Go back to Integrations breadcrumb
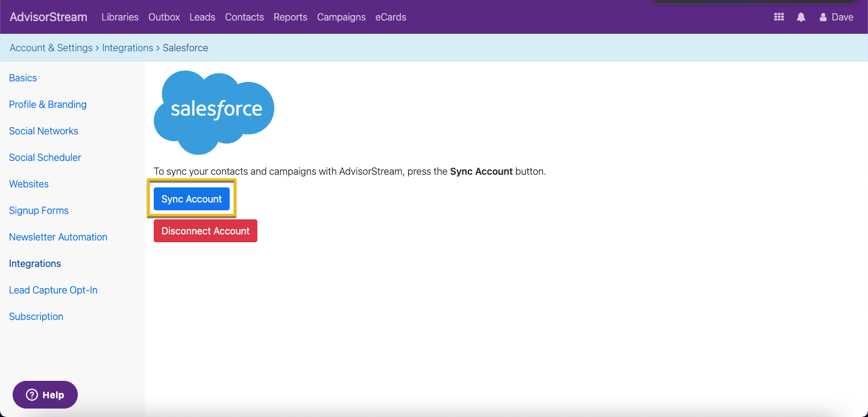This screenshot has width=868, height=417. pos(128,48)
